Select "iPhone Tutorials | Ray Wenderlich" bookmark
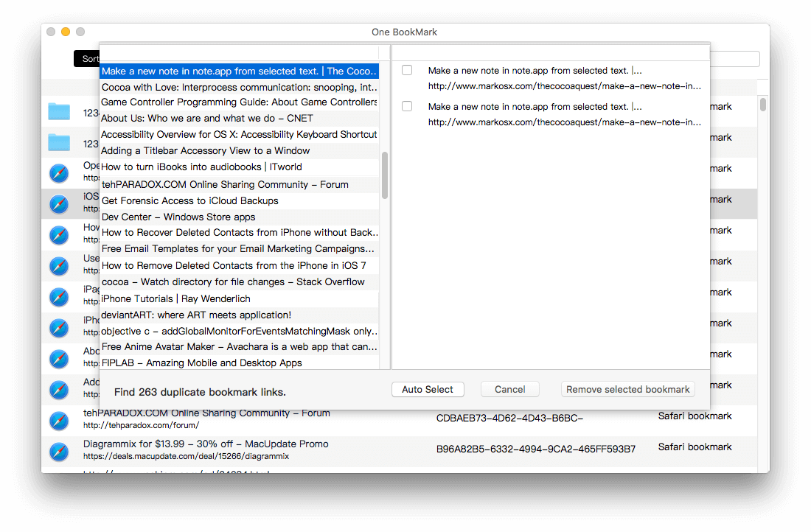Viewport: 811px width, 532px height. (x=175, y=298)
